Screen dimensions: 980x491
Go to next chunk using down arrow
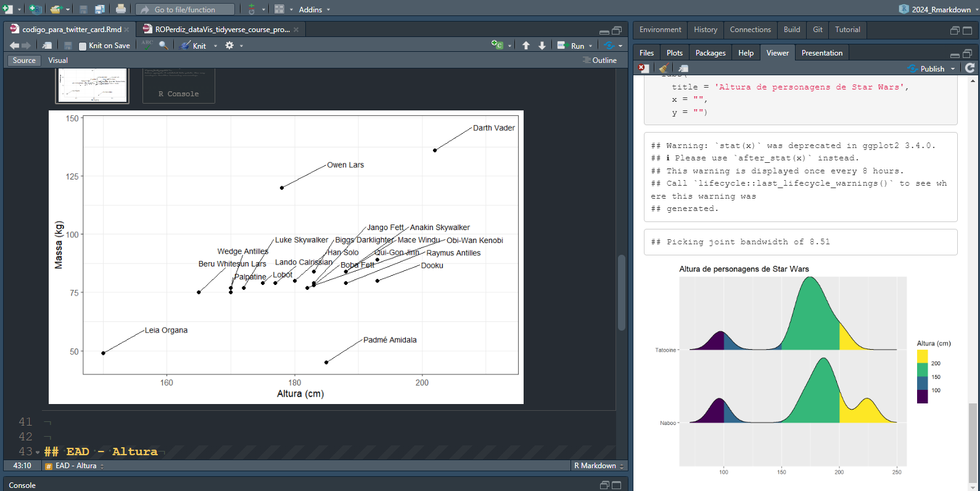coord(542,45)
